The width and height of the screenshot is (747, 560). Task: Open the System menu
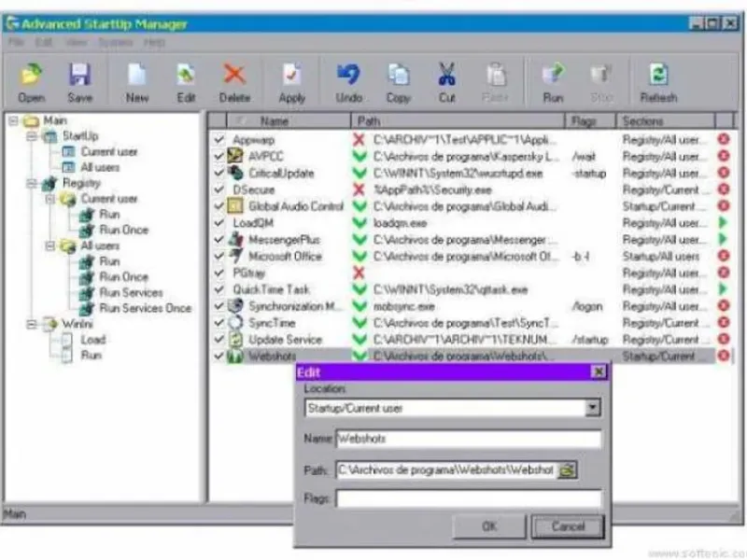click(115, 42)
